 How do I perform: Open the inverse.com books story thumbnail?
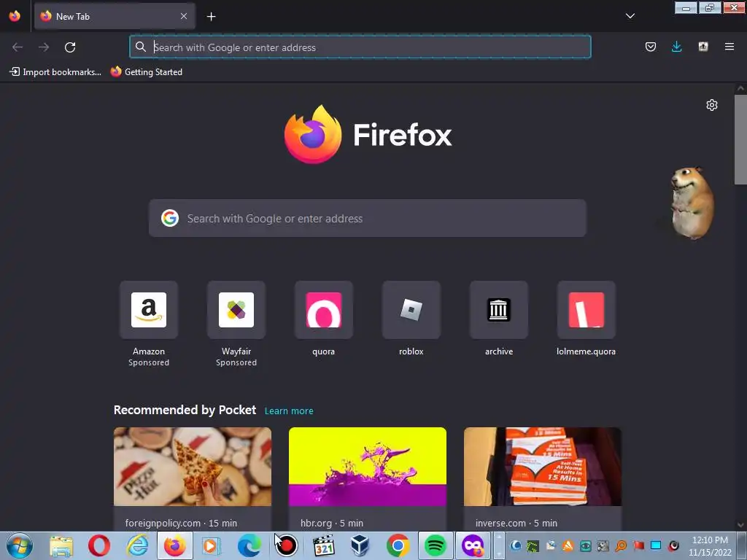coord(543,467)
